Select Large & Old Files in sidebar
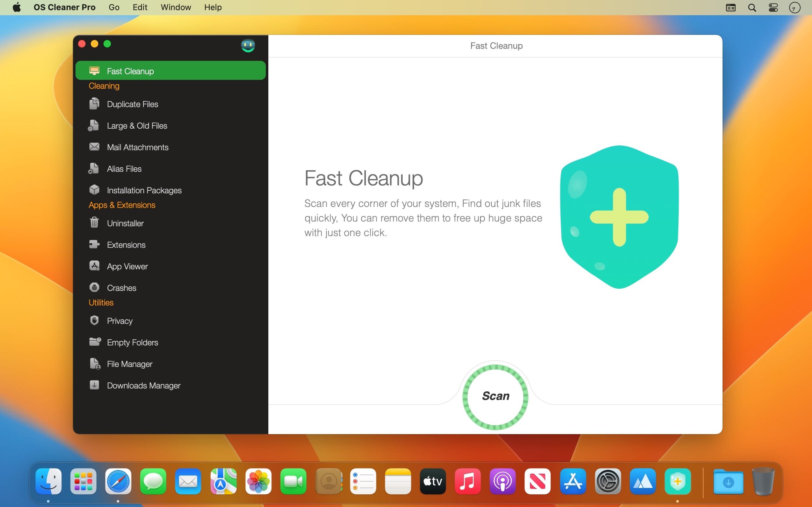The width and height of the screenshot is (812, 507). point(137,126)
